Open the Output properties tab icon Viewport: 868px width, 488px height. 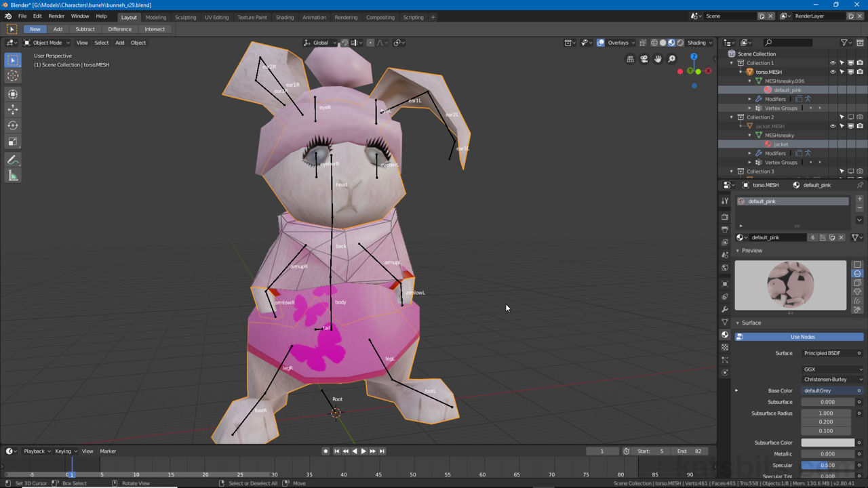[725, 230]
